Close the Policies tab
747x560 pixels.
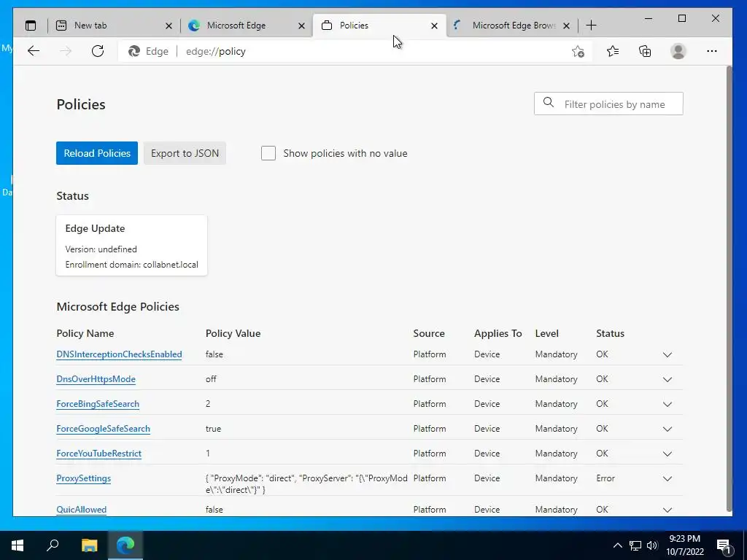pyautogui.click(x=434, y=26)
